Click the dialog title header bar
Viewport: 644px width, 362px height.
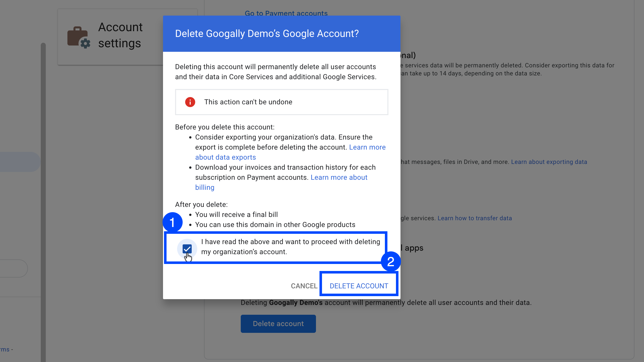point(281,34)
